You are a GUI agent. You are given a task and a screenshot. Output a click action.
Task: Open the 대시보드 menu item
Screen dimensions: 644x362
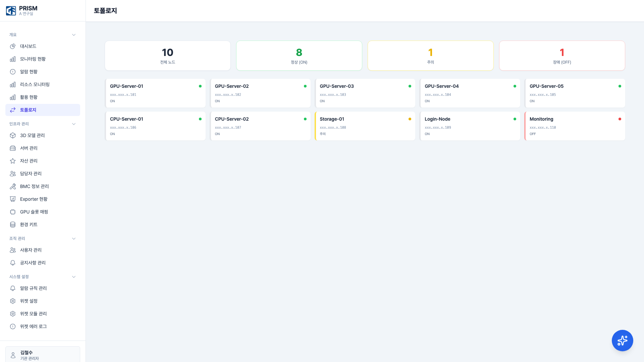[43, 46]
